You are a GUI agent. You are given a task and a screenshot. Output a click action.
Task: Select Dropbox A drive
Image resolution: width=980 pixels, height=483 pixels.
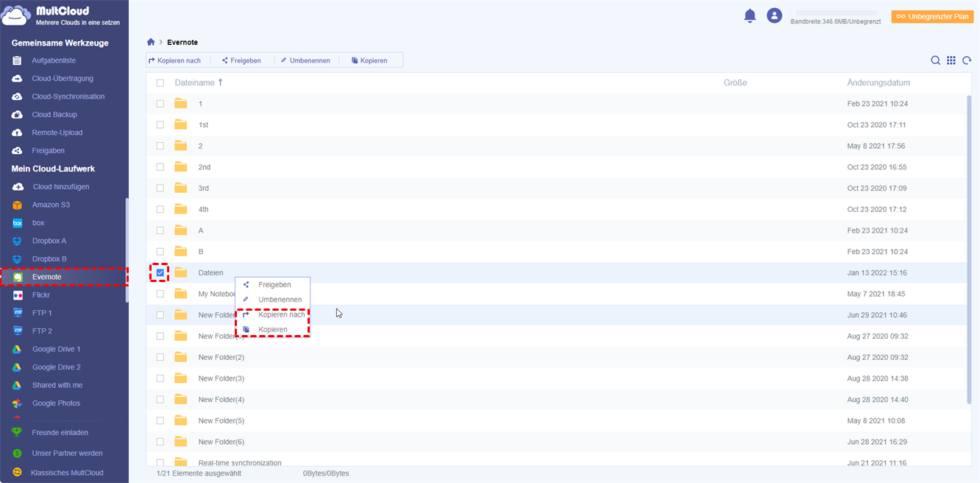point(49,241)
